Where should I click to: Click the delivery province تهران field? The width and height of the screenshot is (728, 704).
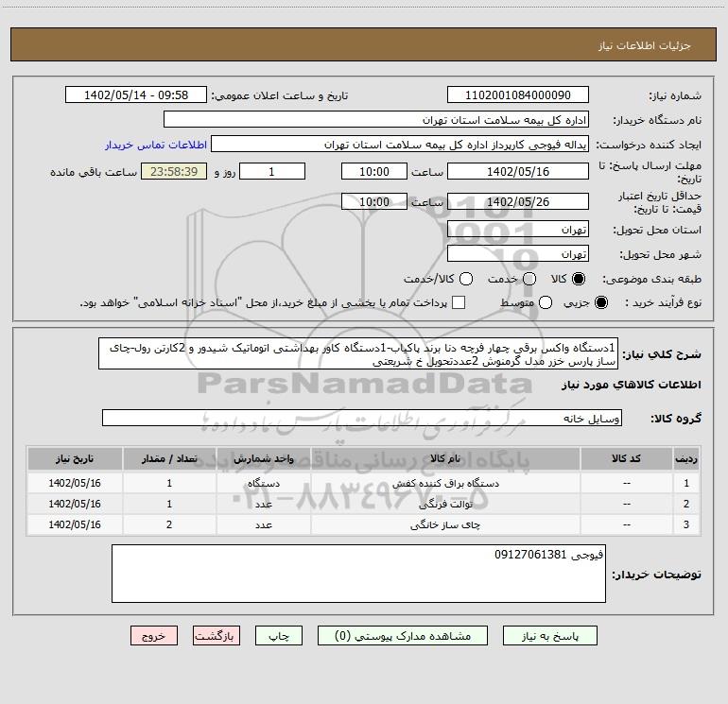[x=518, y=230]
